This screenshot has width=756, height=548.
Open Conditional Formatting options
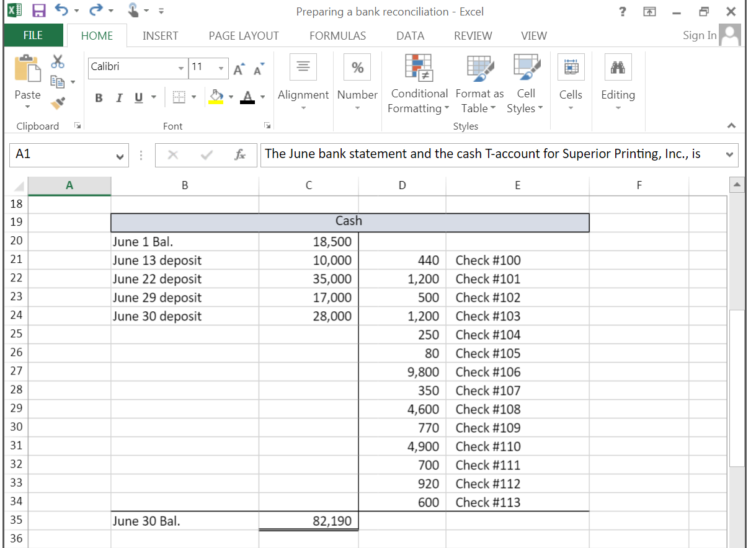coord(419,82)
